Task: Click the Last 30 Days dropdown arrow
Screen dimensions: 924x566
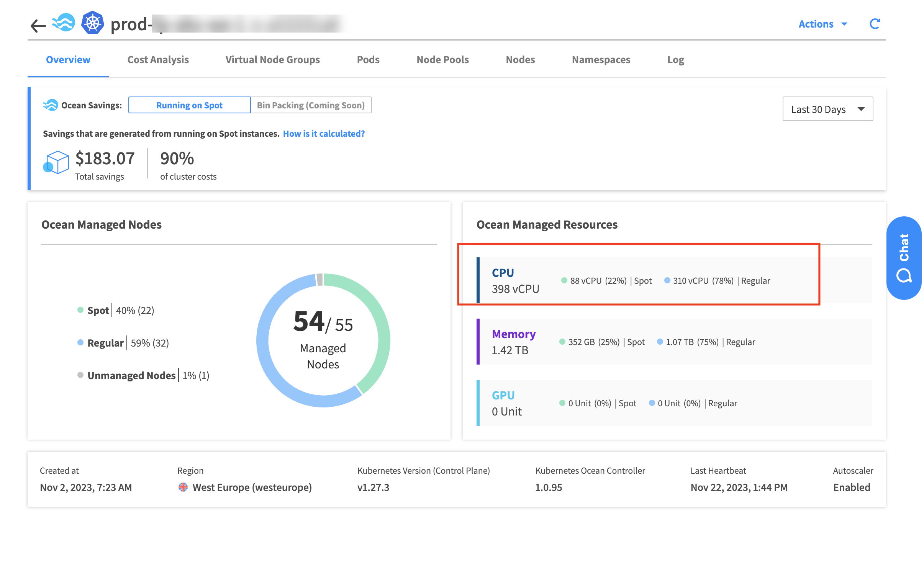Action: (861, 109)
